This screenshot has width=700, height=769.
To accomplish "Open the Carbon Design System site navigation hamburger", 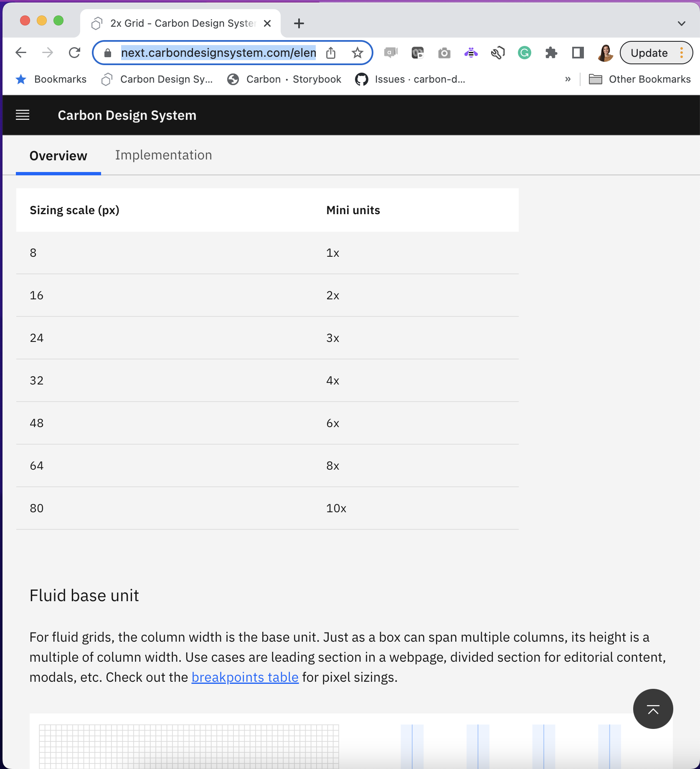I will tap(23, 115).
